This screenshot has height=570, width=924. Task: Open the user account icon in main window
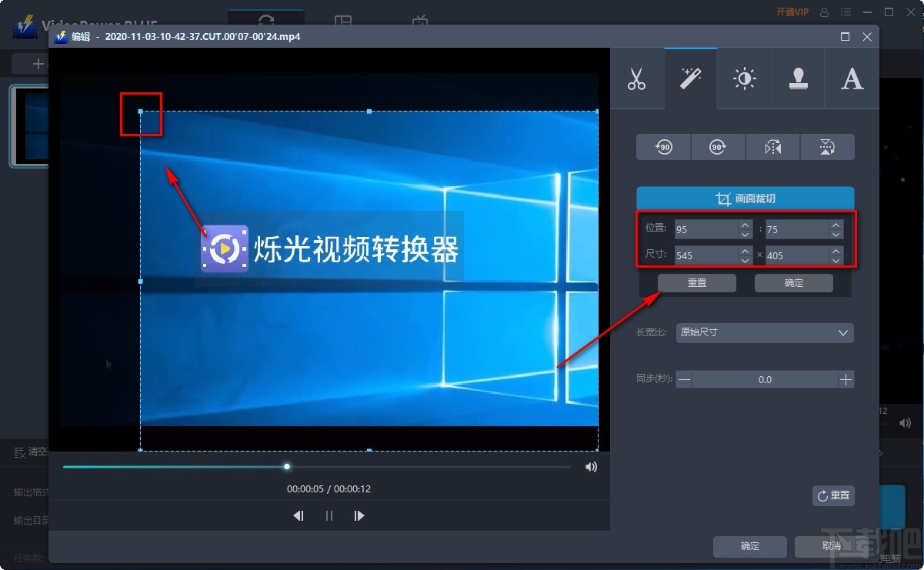click(825, 12)
